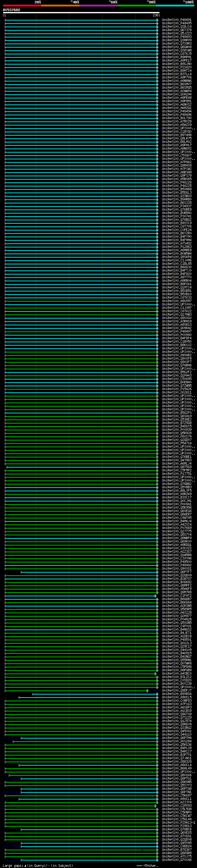Click the cyan ~100% legend segment
Viewport: 197px width, 868px height.
tap(175, 6)
